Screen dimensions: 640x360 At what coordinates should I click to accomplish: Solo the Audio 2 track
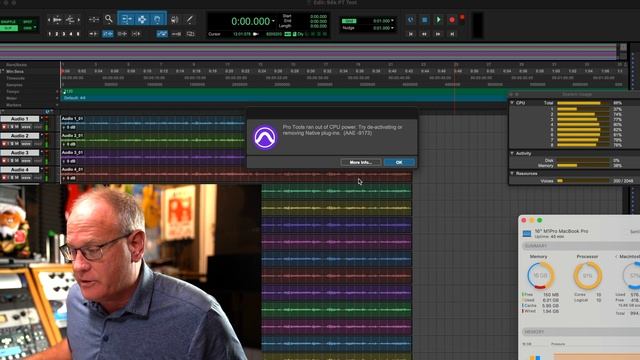coord(11,144)
